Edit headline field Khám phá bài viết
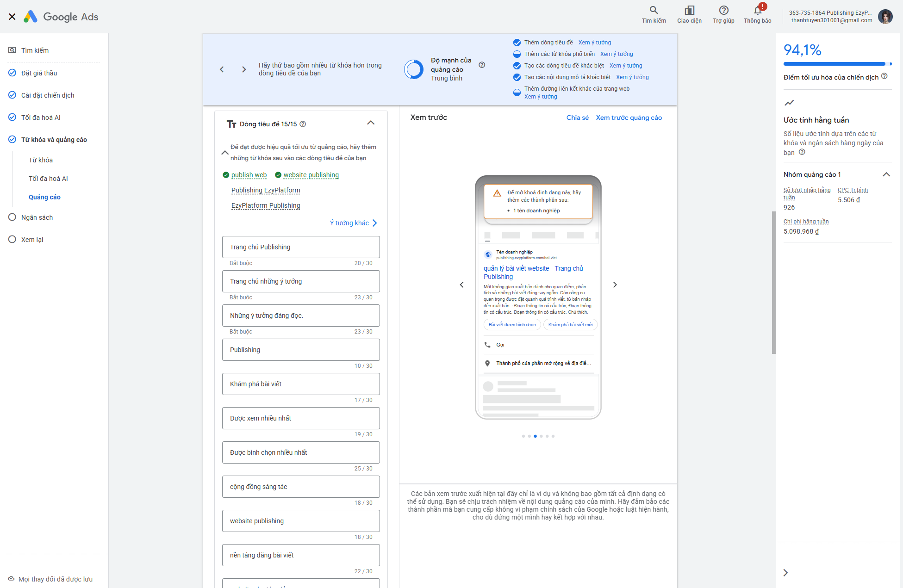The height and width of the screenshot is (588, 903). pos(301,384)
